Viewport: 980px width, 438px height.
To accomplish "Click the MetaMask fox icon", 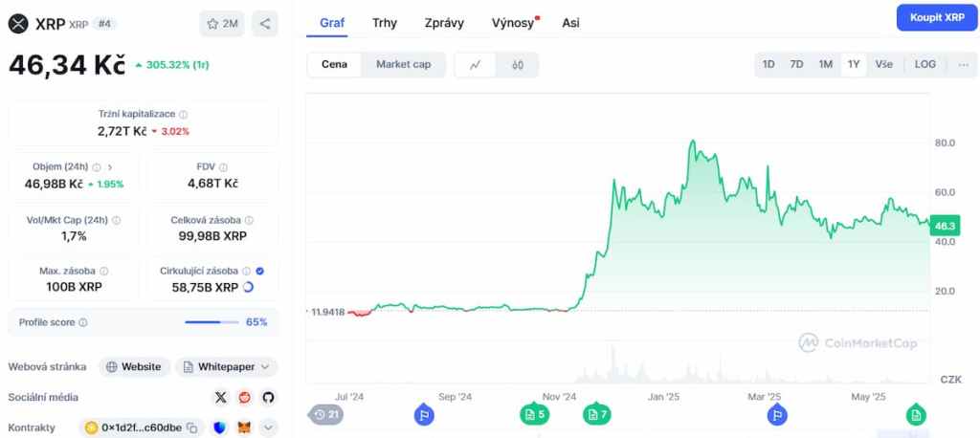I will click(x=244, y=427).
